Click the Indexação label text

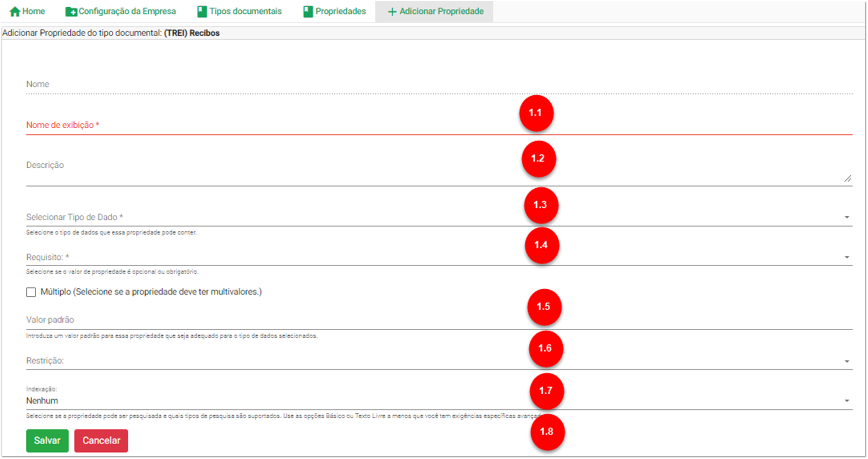click(41, 389)
